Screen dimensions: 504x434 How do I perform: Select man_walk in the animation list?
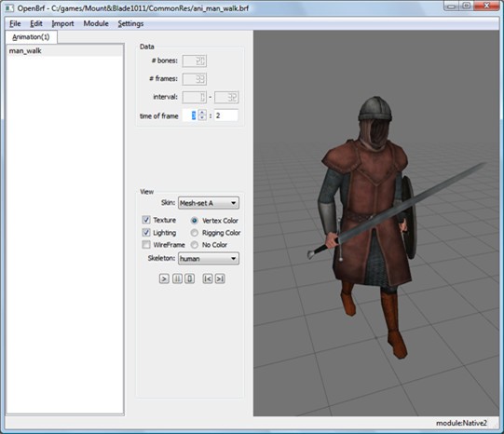(64, 50)
